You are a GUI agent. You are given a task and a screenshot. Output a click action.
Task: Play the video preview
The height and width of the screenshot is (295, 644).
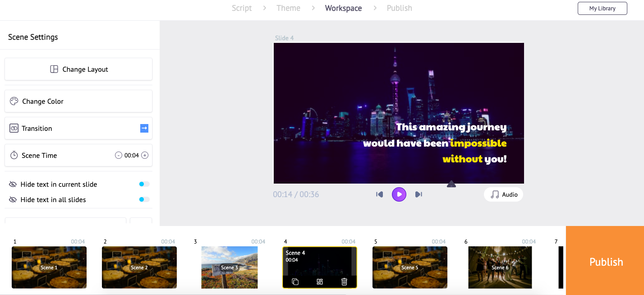(399, 194)
